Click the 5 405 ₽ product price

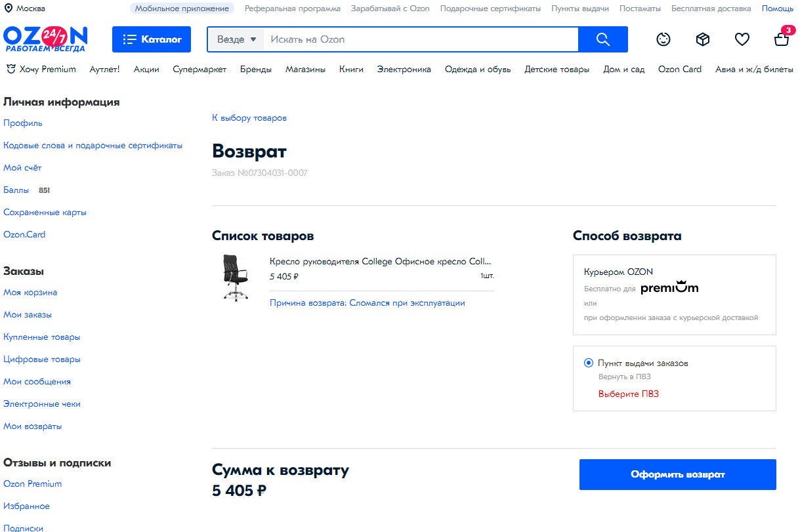(284, 277)
